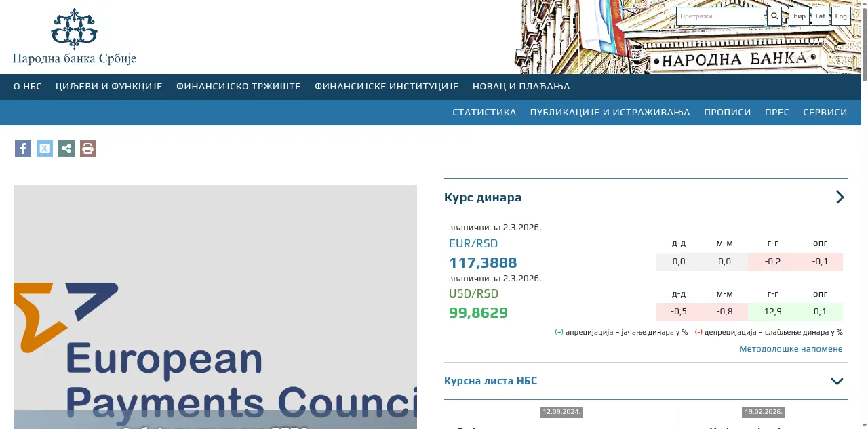
Task: Expand Курсна листа НБС chevron
Action: coord(837,382)
